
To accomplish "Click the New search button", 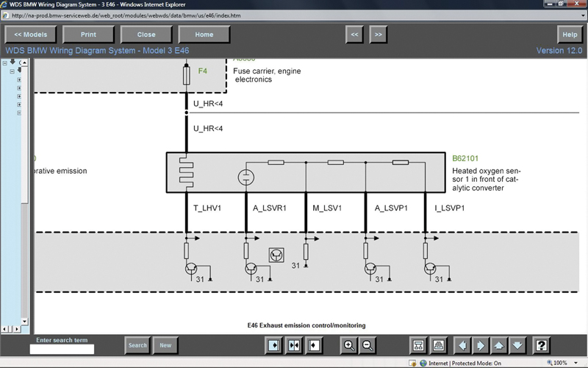I will [x=165, y=345].
